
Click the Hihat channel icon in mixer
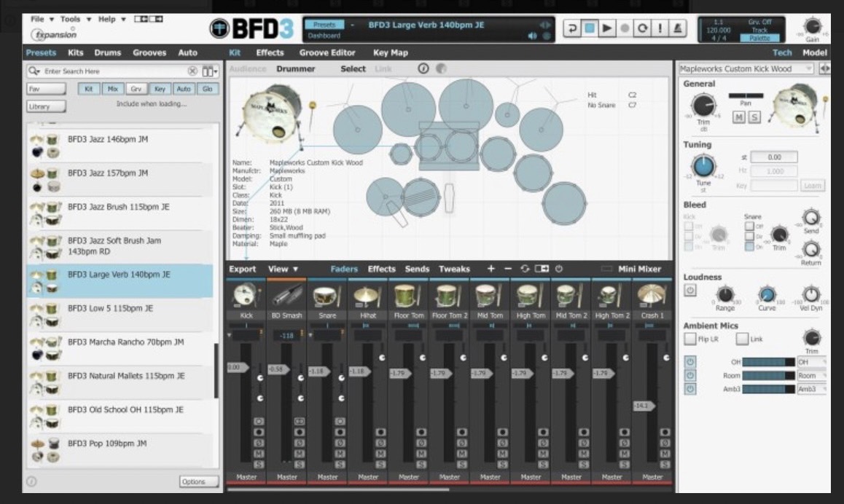point(368,295)
